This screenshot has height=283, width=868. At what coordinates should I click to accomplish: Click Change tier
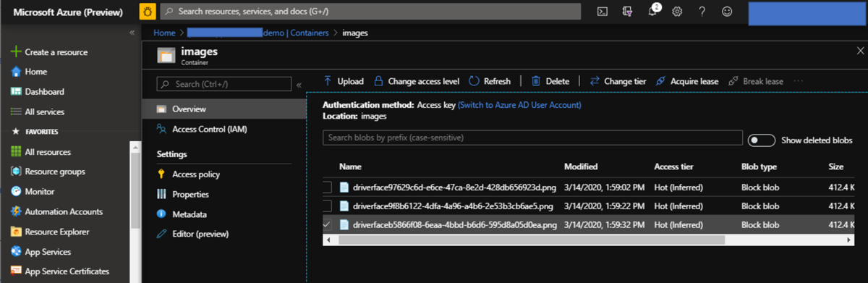[x=618, y=81]
